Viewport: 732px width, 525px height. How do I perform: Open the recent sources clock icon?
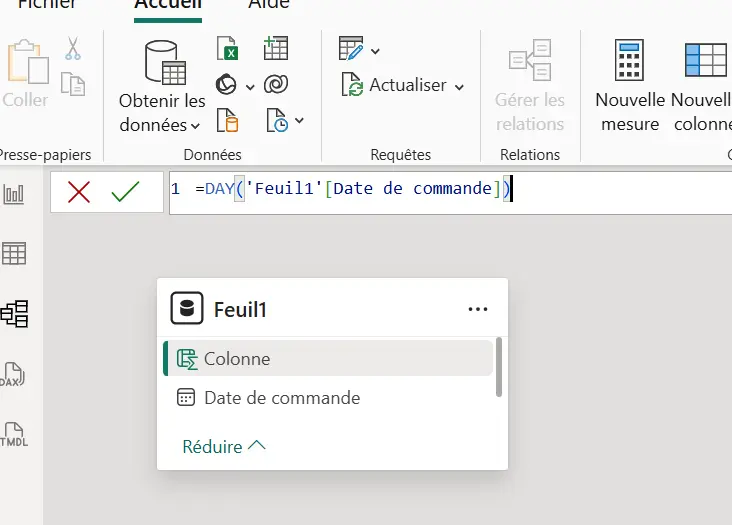click(x=277, y=120)
